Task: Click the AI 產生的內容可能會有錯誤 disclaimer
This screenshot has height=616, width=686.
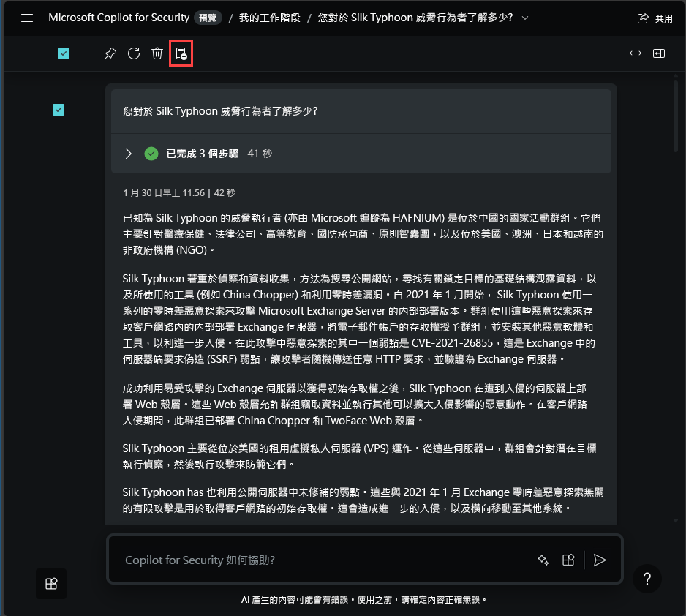Action: pyautogui.click(x=363, y=600)
